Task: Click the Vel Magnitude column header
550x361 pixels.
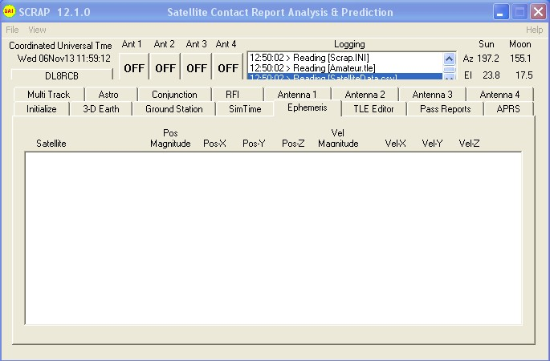Action: pyautogui.click(x=338, y=138)
